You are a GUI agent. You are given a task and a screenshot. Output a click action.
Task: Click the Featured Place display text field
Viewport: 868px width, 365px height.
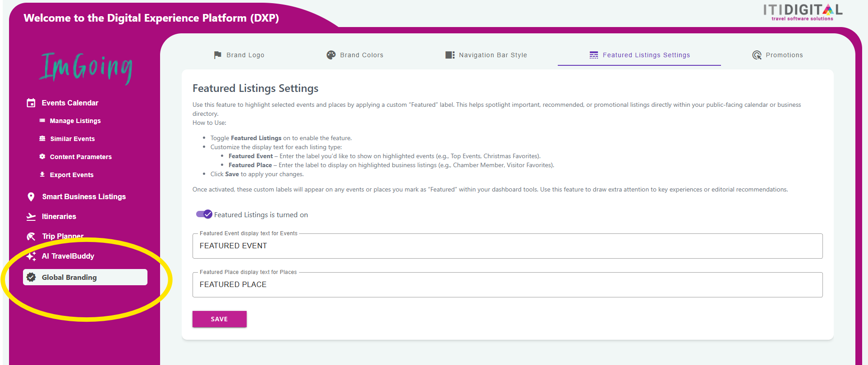(x=507, y=285)
